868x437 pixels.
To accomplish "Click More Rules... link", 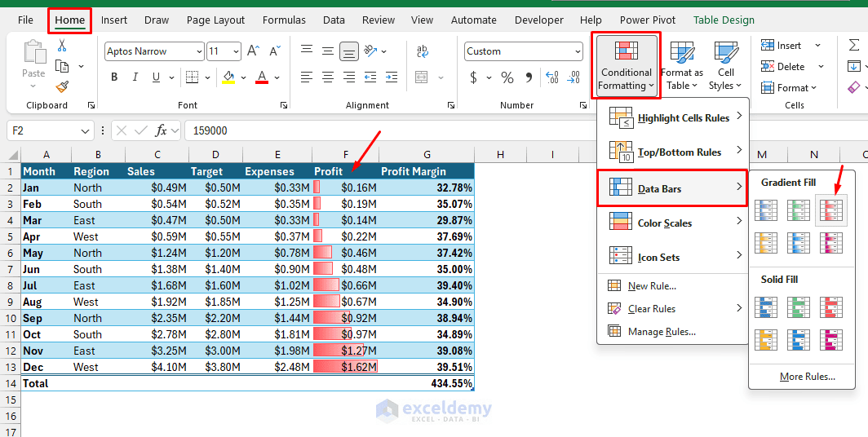I will [x=807, y=377].
